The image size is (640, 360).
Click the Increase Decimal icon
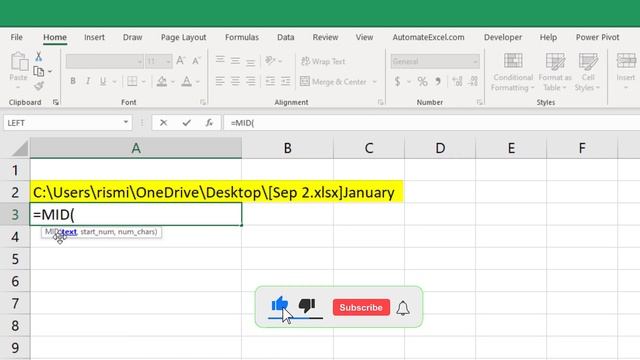[x=457, y=82]
